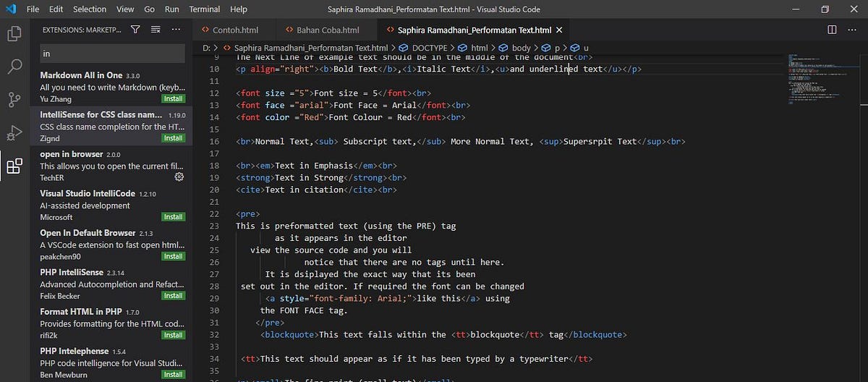Click line number 22 in gutter
This screenshot has width=868, height=382.
pos(213,214)
